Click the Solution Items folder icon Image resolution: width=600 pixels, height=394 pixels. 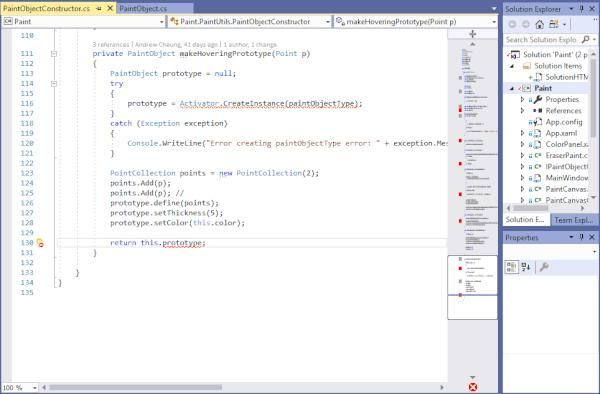coord(527,66)
